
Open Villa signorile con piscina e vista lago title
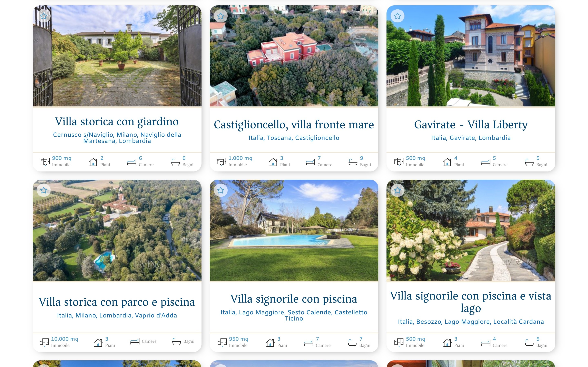[x=471, y=302]
